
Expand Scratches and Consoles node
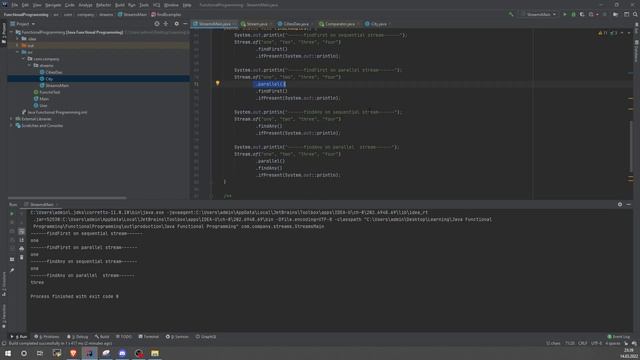11,125
